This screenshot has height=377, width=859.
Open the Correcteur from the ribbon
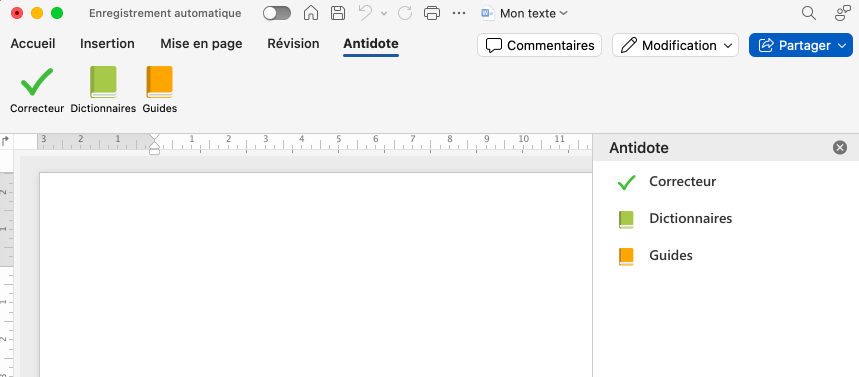pos(37,90)
